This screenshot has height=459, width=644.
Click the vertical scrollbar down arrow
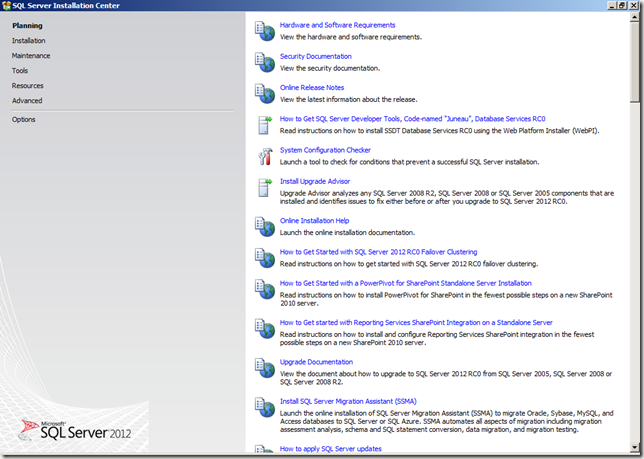coord(635,448)
